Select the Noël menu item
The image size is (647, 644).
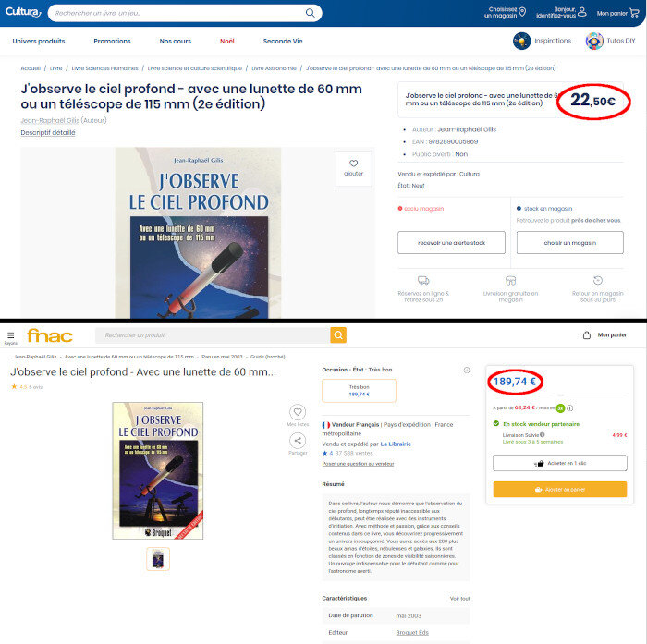[x=227, y=41]
